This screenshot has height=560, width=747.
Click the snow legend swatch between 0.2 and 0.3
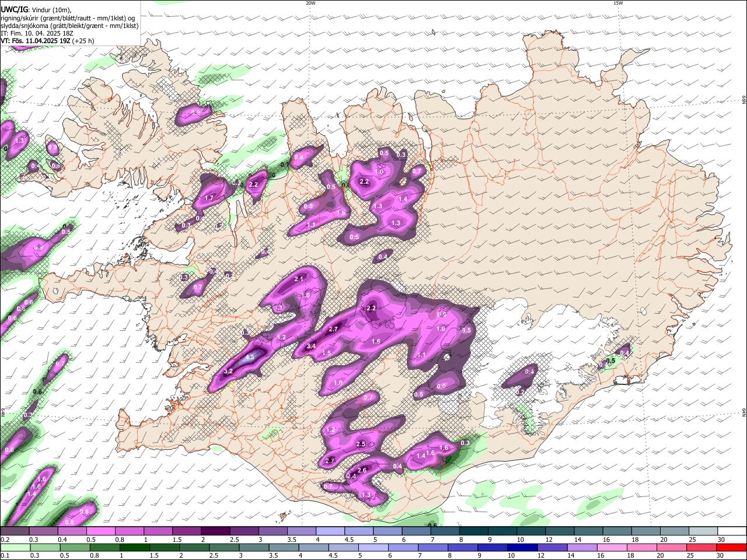coord(15,531)
